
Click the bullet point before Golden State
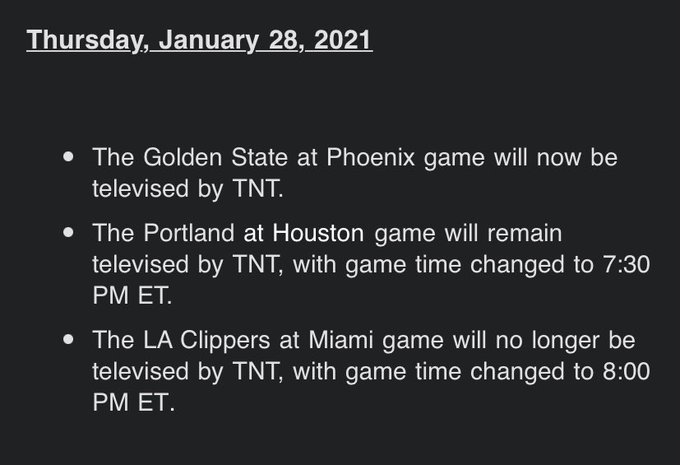coord(68,158)
